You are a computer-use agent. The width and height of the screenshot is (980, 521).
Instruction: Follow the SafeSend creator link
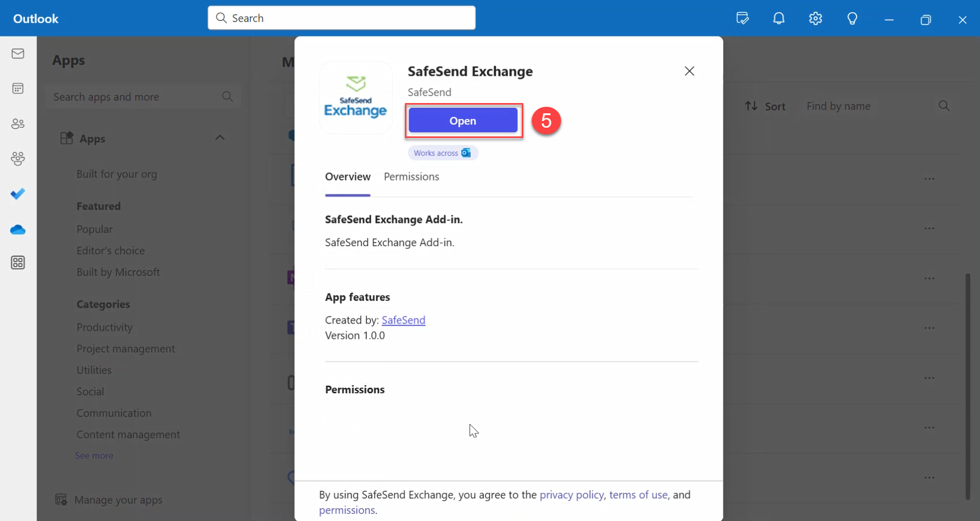point(403,320)
